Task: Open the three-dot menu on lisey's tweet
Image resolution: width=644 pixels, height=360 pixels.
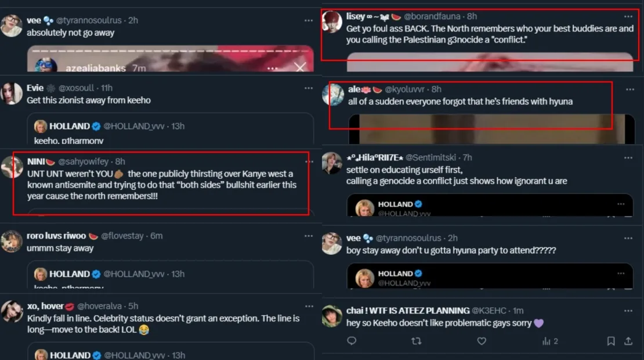Action: (628, 17)
